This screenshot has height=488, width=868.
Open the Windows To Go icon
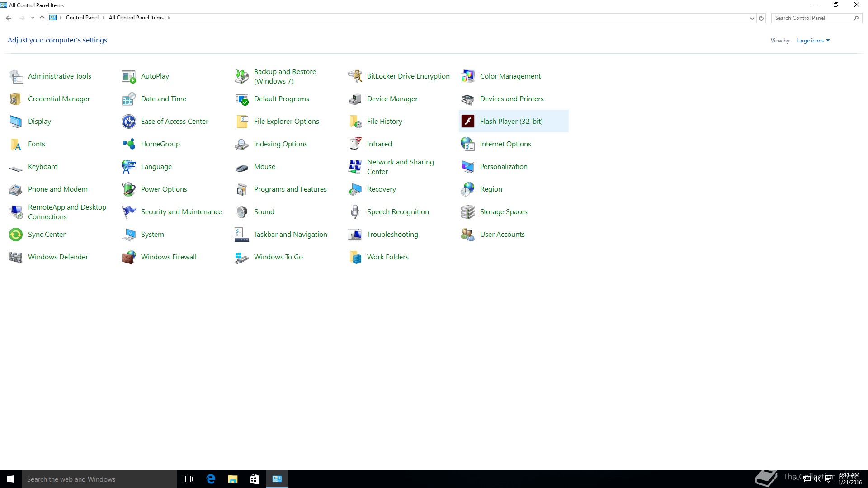pos(242,257)
